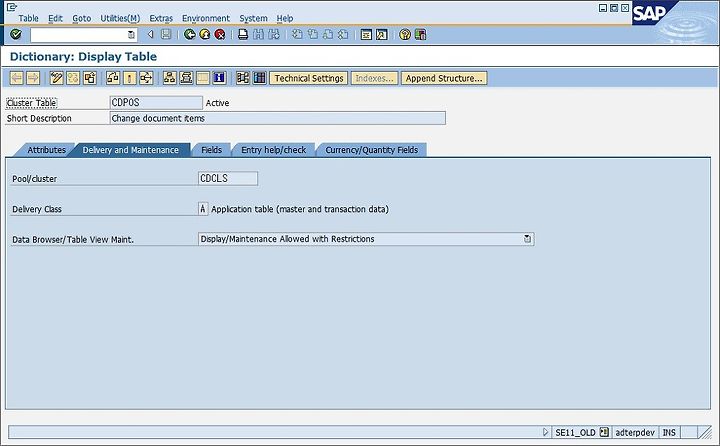Image resolution: width=720 pixels, height=446 pixels.
Task: Click the Active status text
Action: tap(217, 103)
